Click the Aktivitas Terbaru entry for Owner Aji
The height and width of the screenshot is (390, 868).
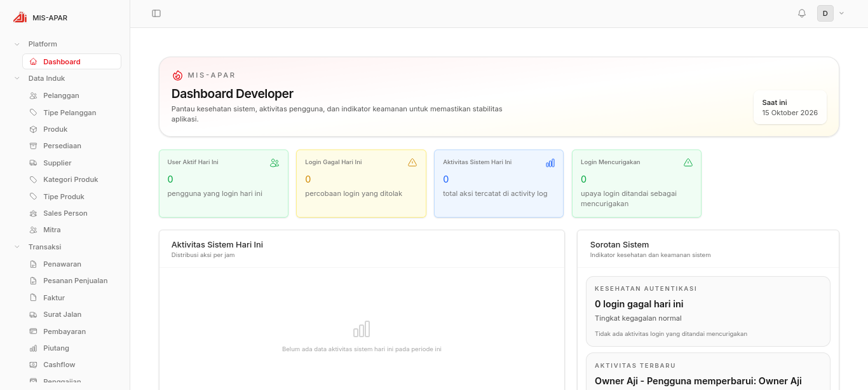[708, 372]
